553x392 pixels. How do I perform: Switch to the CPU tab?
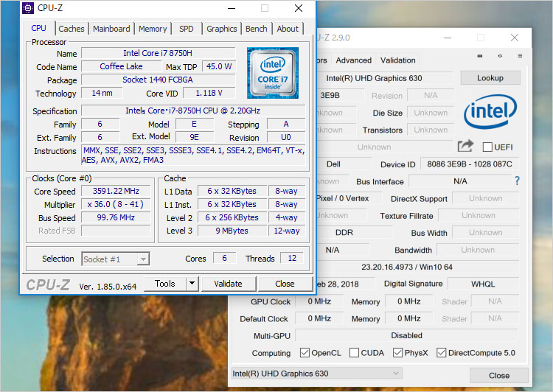click(39, 28)
